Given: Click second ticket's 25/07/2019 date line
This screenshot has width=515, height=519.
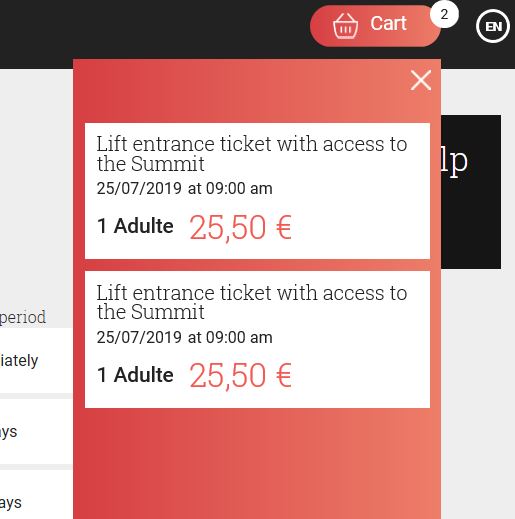Looking at the screenshot, I should click(184, 337).
